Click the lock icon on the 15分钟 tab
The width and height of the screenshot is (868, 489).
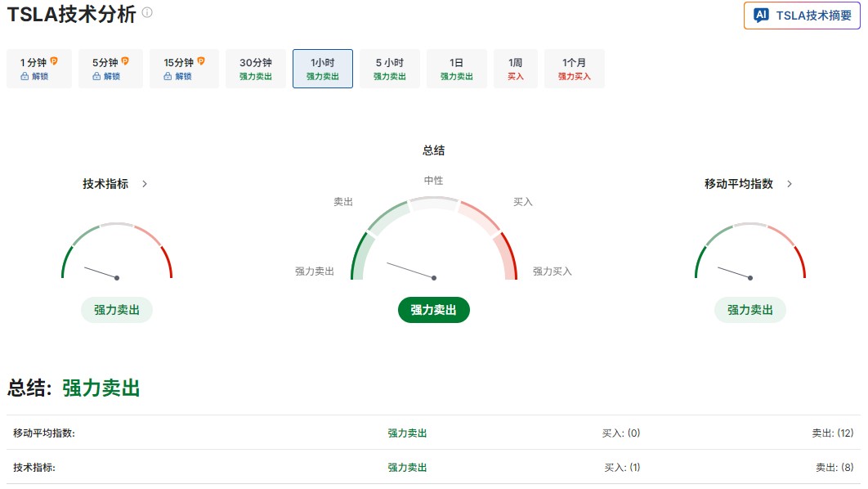[x=168, y=74]
